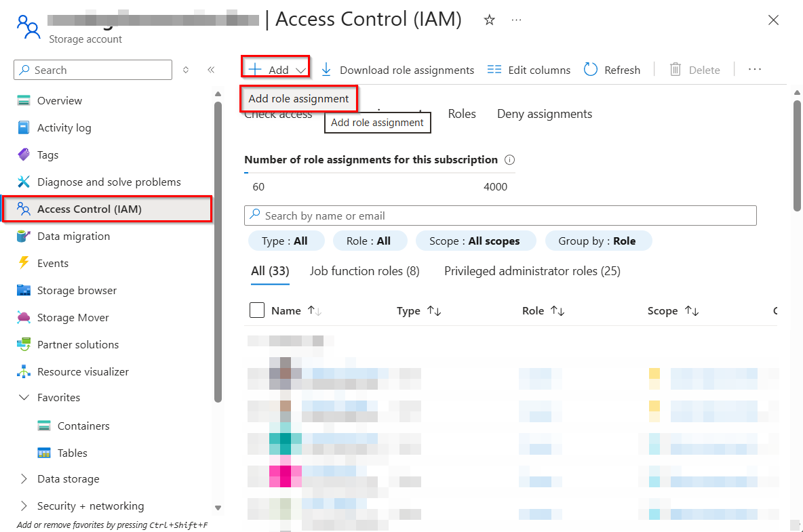Tick the select-all checkbox beside Name

[x=257, y=310]
